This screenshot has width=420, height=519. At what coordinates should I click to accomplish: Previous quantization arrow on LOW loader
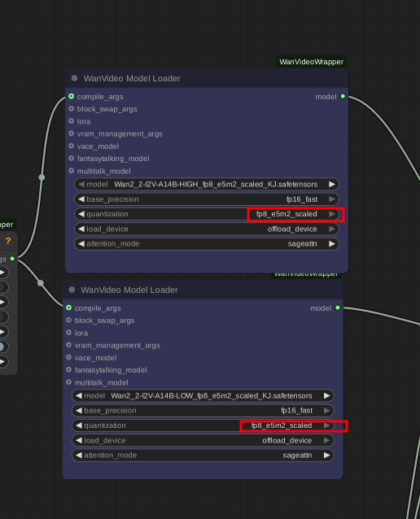[x=78, y=425]
